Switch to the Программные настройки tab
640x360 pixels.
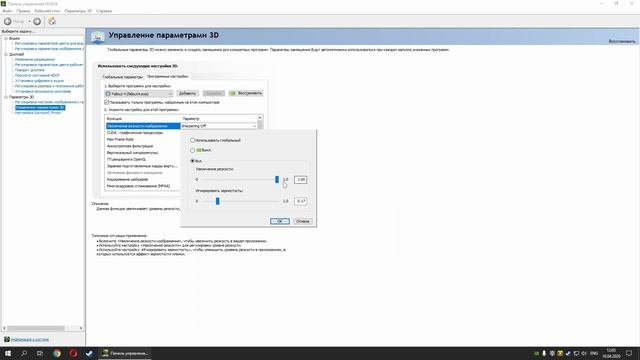point(167,76)
